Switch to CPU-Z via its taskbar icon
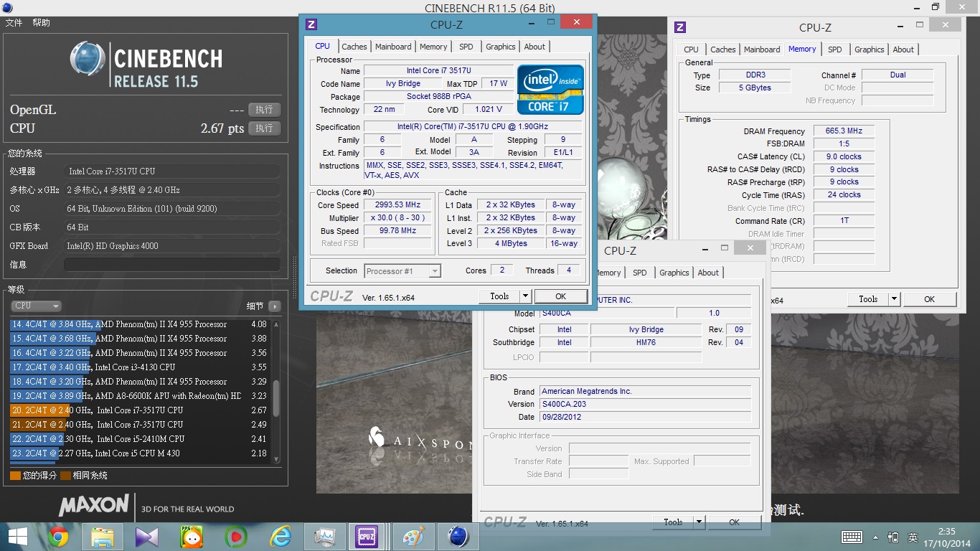980x551 pixels. [367, 537]
